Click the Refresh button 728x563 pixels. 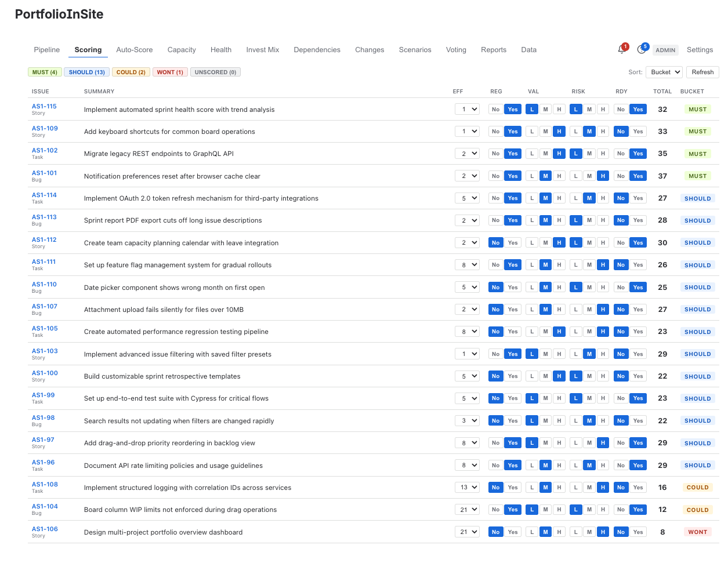click(x=702, y=72)
